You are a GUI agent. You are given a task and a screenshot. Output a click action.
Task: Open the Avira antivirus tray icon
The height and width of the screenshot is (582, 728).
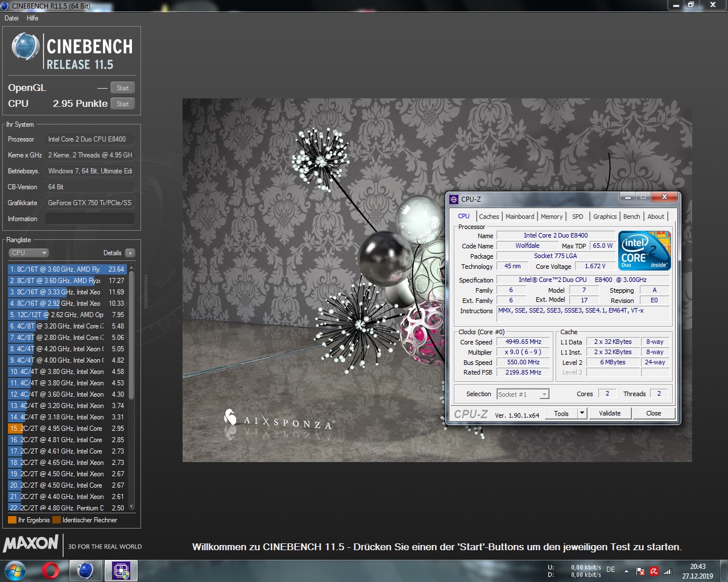(654, 571)
